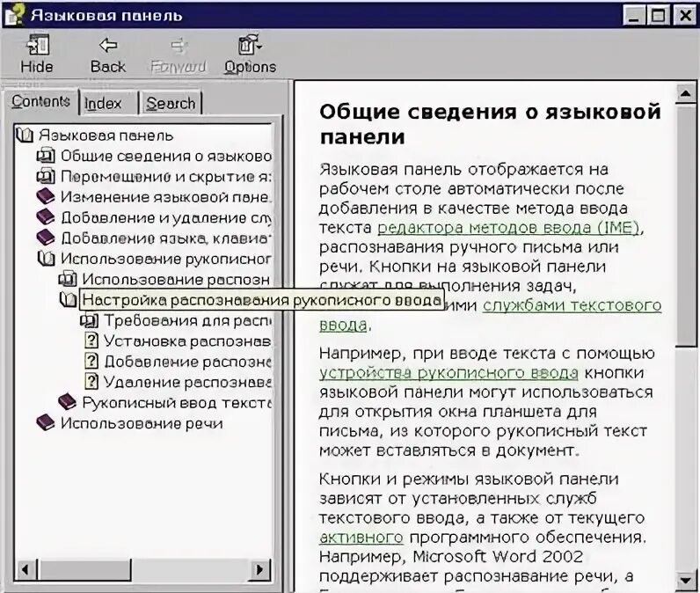Select root tree text 'Языковая панель'
The height and width of the screenshot is (593, 700).
[x=106, y=135]
